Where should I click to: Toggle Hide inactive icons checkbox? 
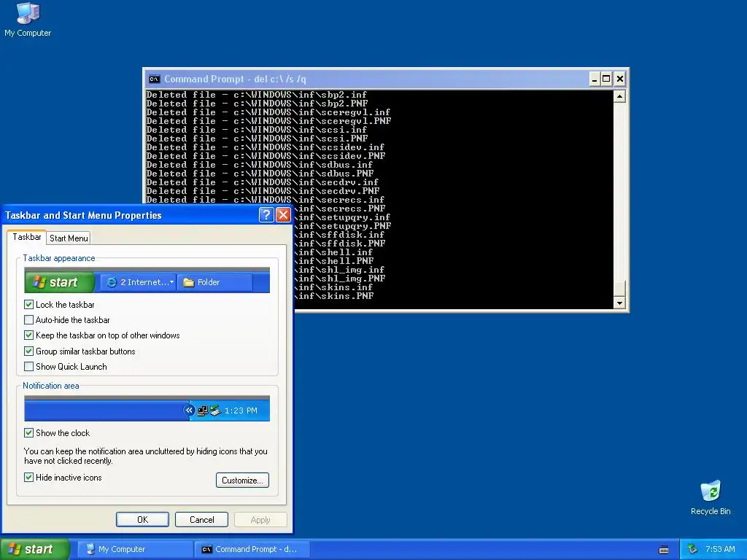point(28,477)
